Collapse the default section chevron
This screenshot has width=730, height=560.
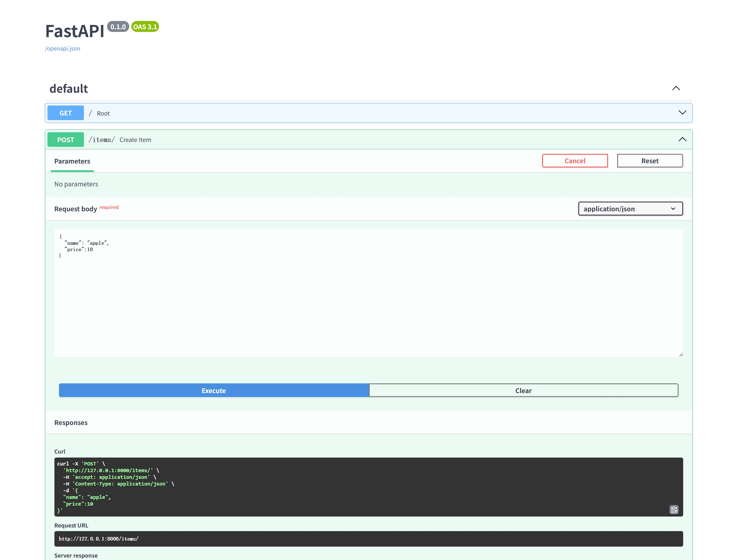(x=676, y=88)
